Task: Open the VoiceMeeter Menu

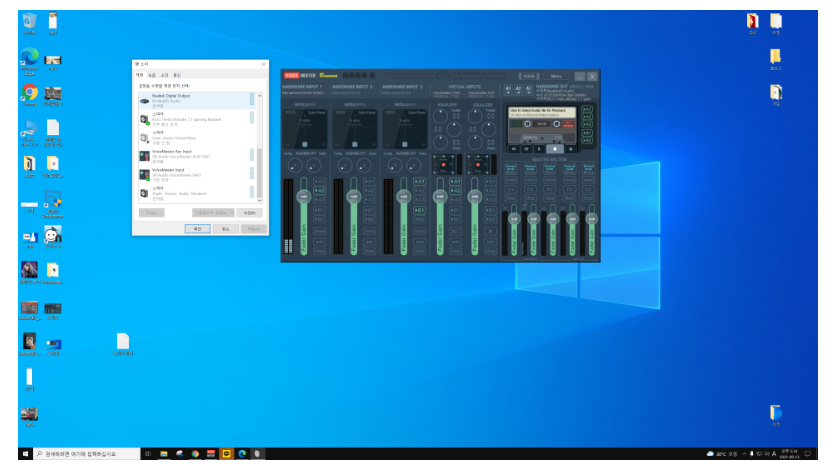Action: 556,76
